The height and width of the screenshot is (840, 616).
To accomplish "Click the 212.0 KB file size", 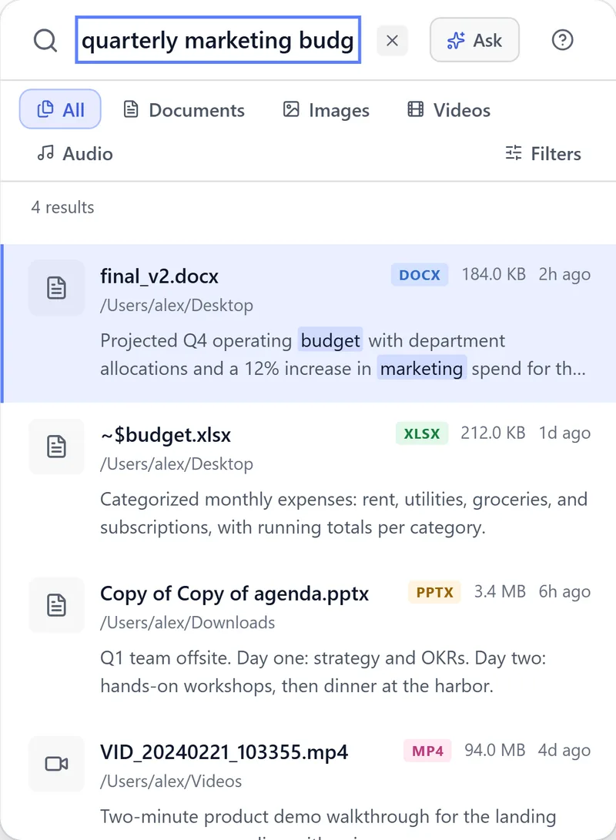I will (x=493, y=433).
